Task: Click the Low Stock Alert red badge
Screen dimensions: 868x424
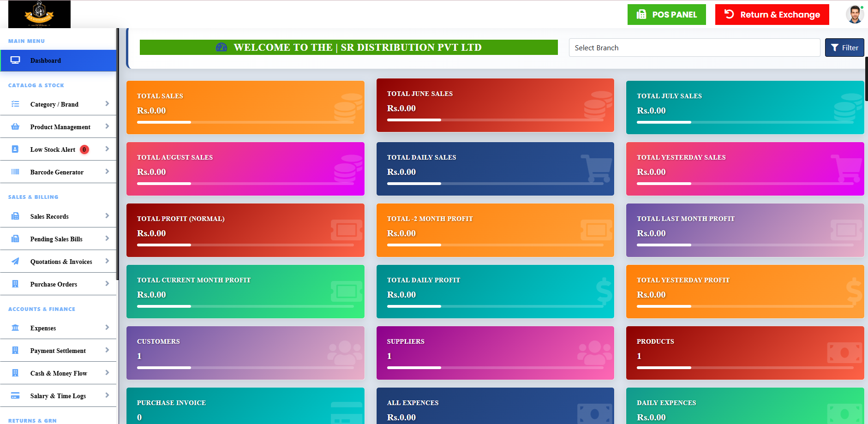Action: tap(84, 149)
